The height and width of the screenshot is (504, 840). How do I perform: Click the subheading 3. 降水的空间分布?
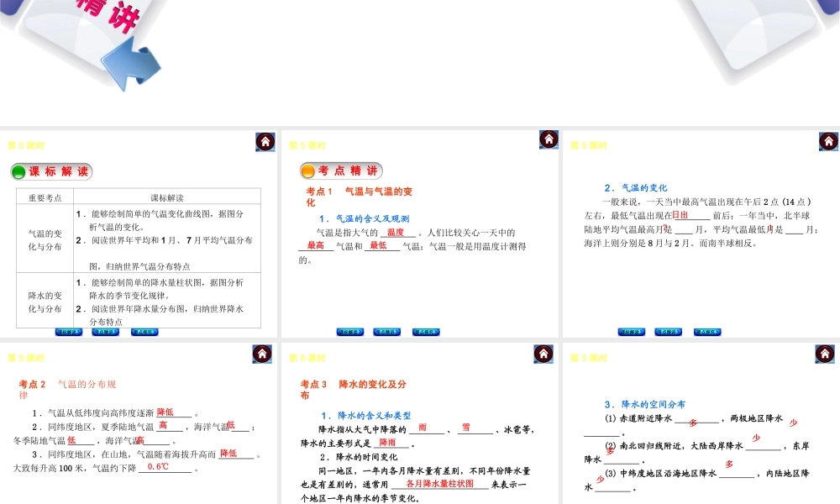tap(645, 404)
